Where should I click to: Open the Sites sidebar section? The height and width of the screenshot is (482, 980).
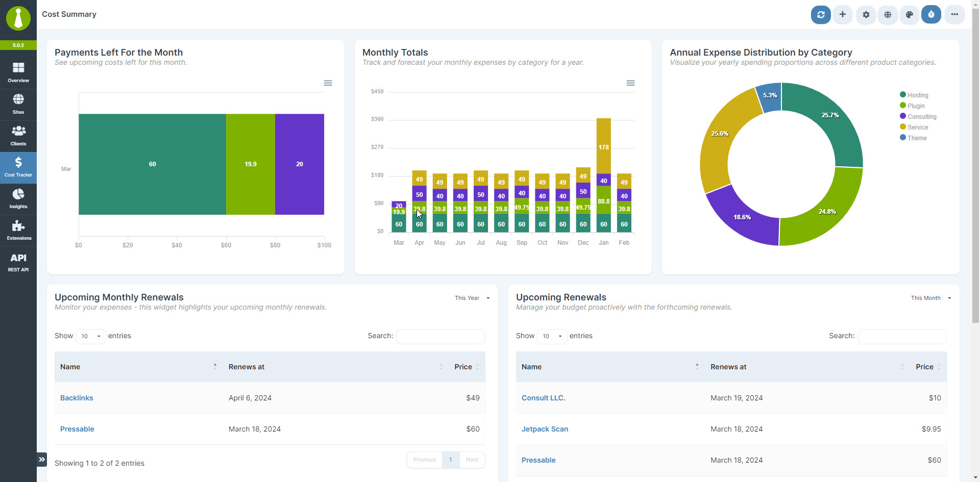click(18, 105)
